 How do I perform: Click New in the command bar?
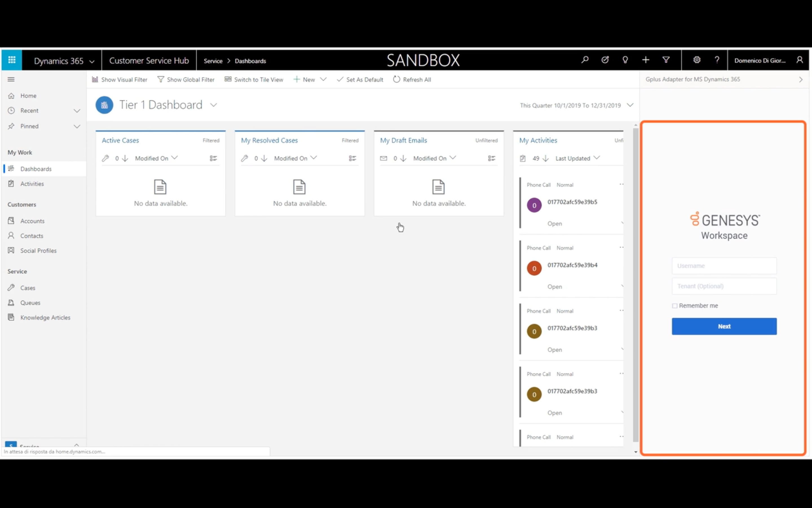tap(304, 80)
